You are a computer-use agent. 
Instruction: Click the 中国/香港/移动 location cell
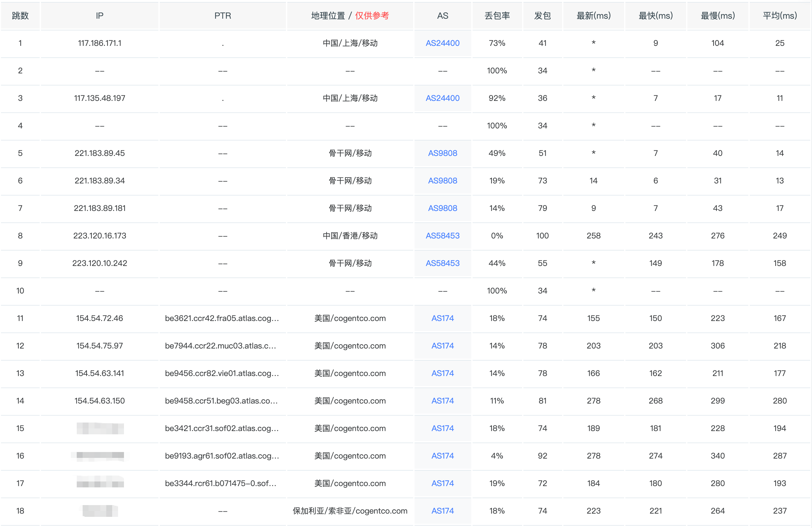(x=350, y=236)
